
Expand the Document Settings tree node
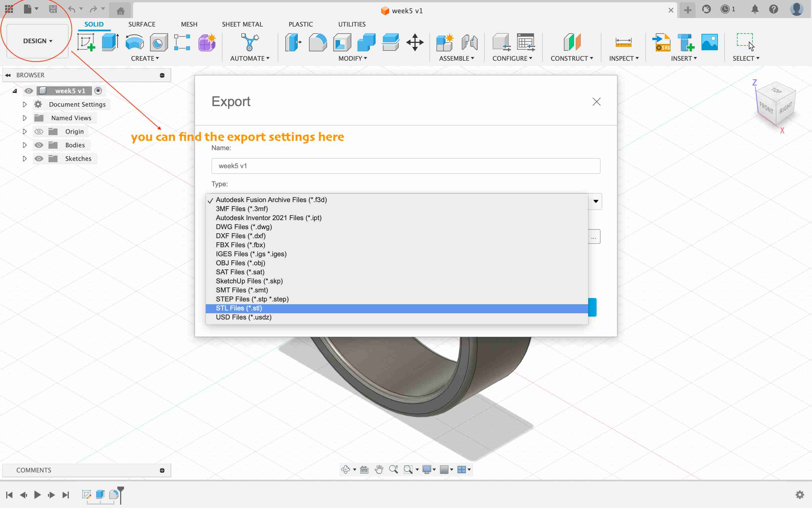pyautogui.click(x=25, y=104)
